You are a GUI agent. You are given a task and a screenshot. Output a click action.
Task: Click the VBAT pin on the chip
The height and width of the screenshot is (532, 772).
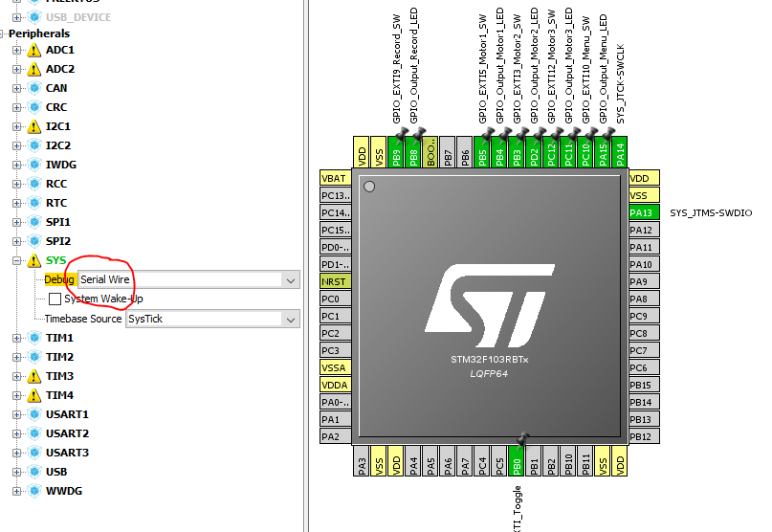point(335,178)
